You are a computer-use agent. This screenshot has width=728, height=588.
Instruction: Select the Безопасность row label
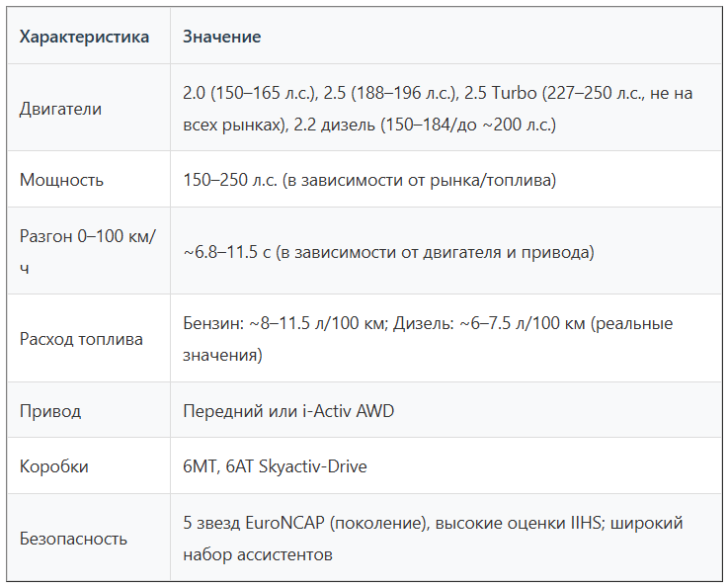(x=73, y=539)
